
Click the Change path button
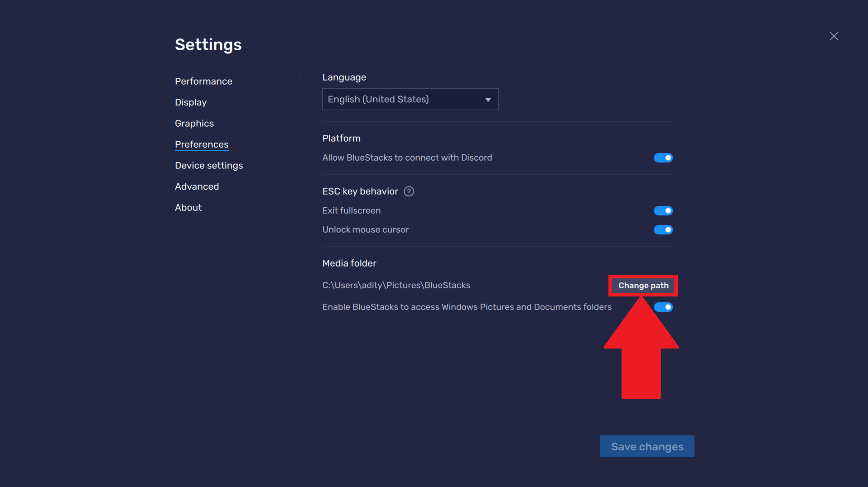643,285
